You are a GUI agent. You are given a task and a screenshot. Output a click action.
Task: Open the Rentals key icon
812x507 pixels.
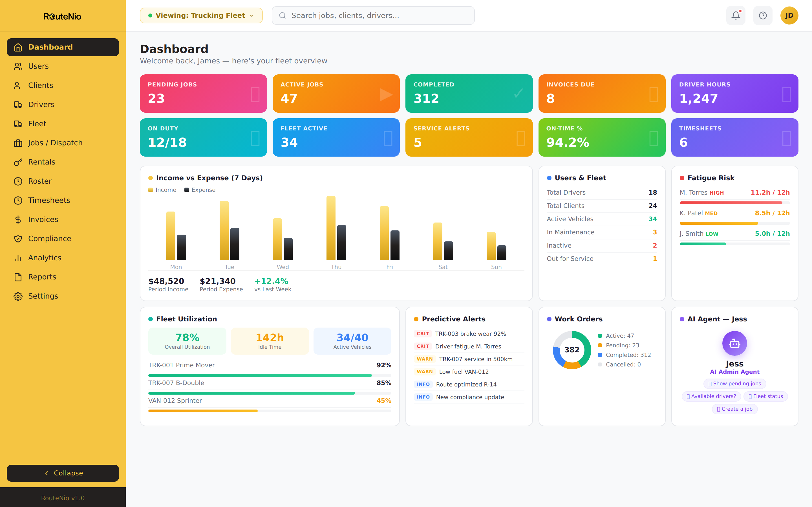pyautogui.click(x=18, y=162)
